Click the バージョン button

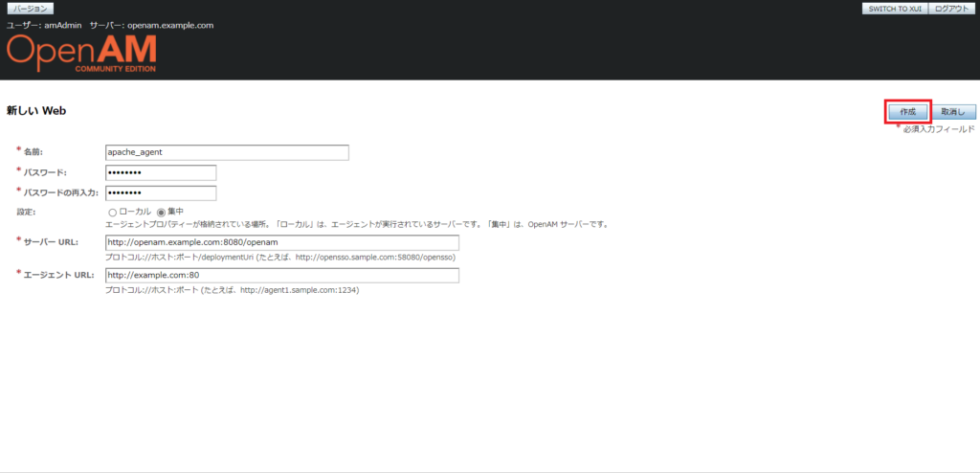coord(31,9)
